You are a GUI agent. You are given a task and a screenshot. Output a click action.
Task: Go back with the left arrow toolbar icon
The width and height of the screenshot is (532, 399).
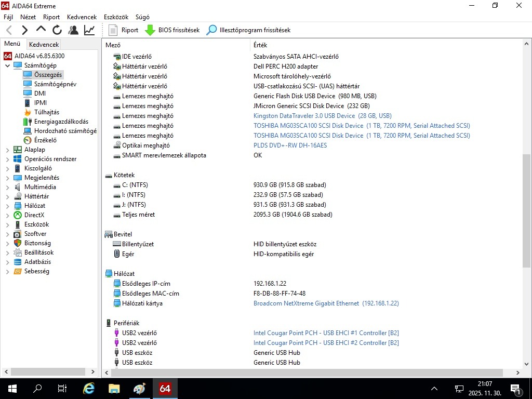9,30
